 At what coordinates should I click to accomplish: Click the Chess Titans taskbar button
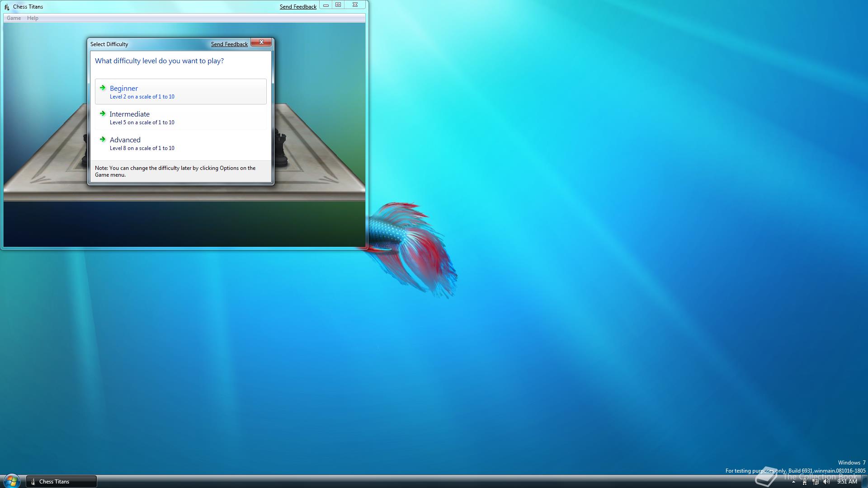(x=61, y=482)
